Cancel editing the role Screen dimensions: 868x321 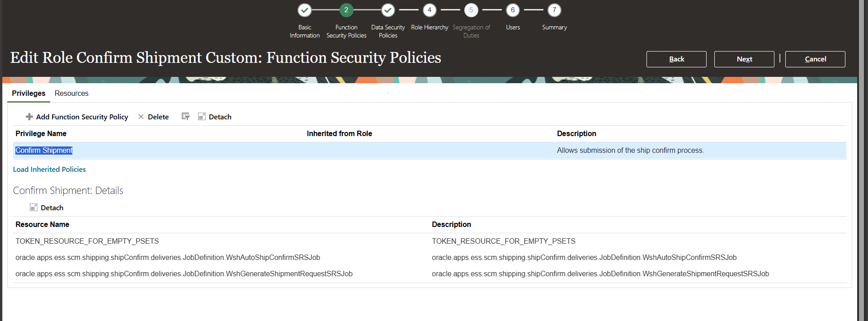815,59
